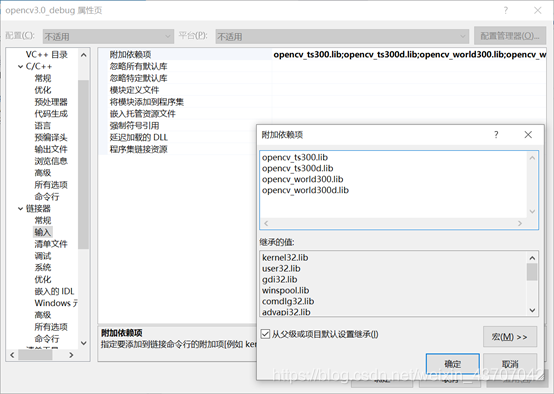Select 代码生成 tree item
This screenshot has height=394, width=554.
tap(51, 114)
